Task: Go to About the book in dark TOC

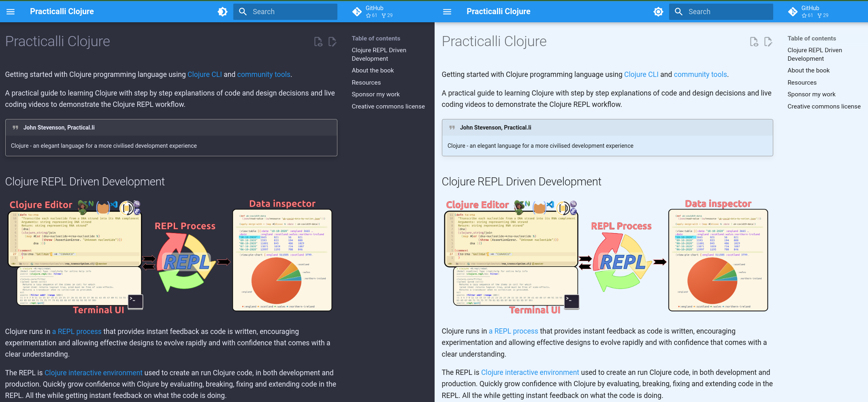Action: (x=373, y=70)
